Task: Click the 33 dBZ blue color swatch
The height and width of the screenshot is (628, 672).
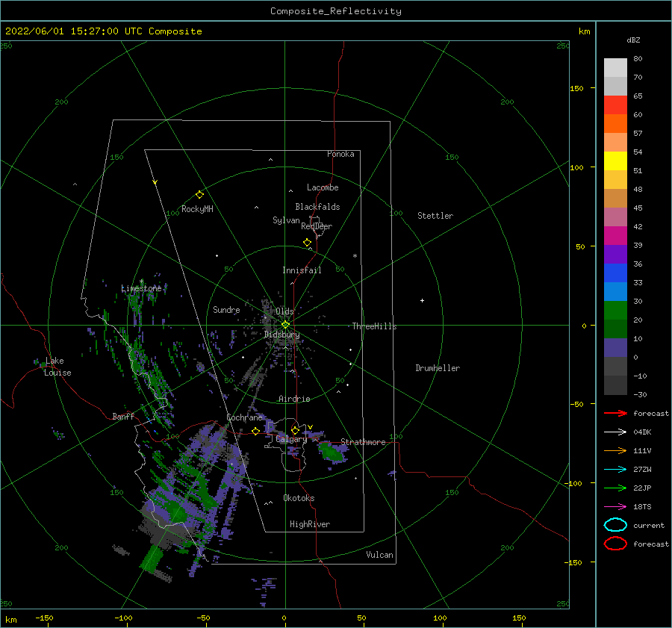Action: coord(615,291)
